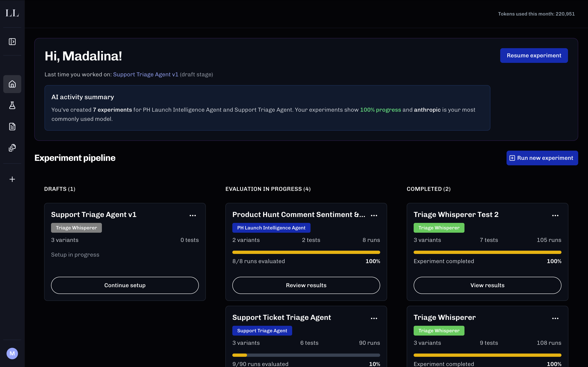Open Support Triage Agent v1 link
The image size is (588, 367).
click(146, 75)
